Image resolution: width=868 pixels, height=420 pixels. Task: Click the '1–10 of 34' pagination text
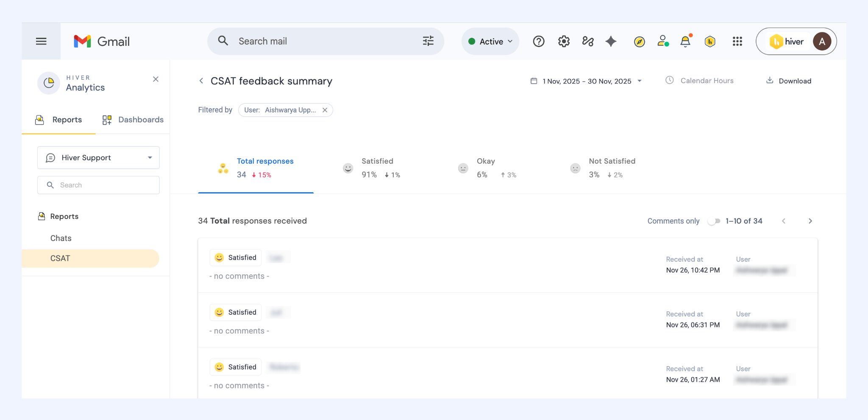(744, 221)
